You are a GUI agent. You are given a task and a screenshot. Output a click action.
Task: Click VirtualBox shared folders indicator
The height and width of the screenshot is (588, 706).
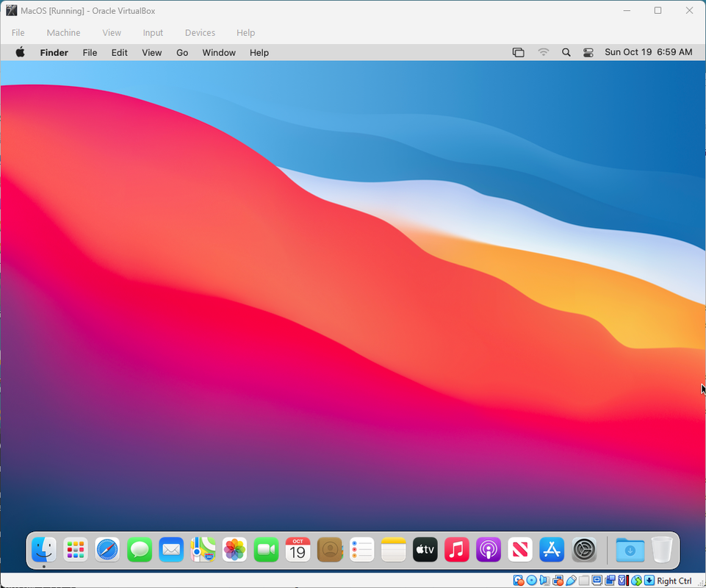point(583,581)
